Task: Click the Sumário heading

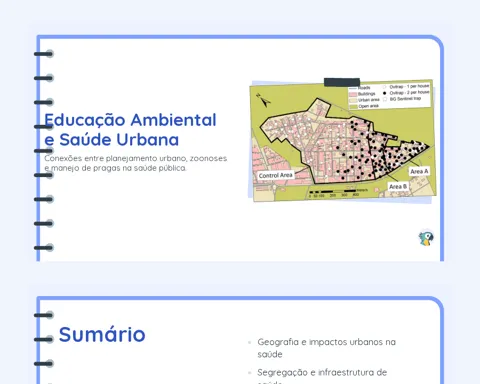Action: tap(102, 334)
